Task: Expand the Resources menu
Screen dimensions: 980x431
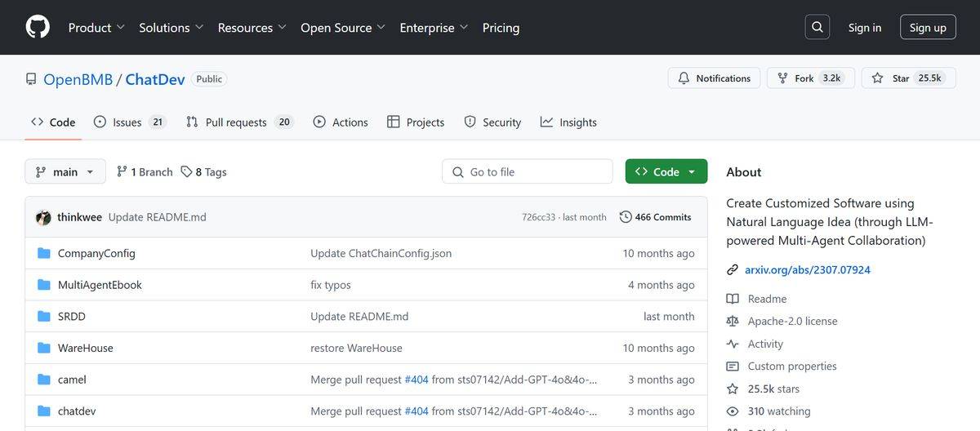Action: [x=252, y=27]
